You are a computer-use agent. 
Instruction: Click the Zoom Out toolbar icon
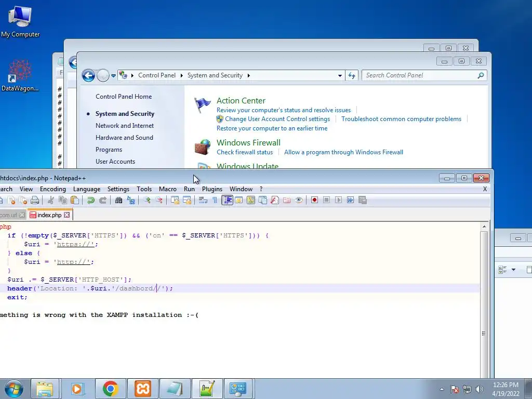159,200
